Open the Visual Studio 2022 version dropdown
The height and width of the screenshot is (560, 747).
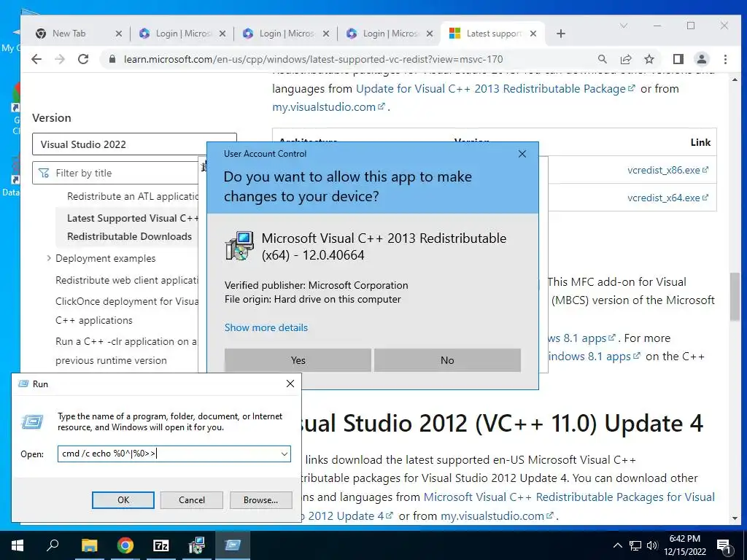coord(134,144)
